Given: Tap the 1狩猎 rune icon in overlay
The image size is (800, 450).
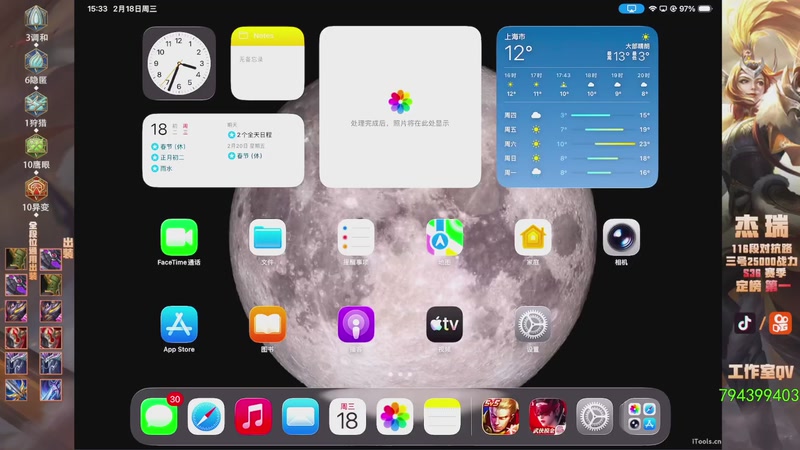Looking at the screenshot, I should tap(36, 104).
